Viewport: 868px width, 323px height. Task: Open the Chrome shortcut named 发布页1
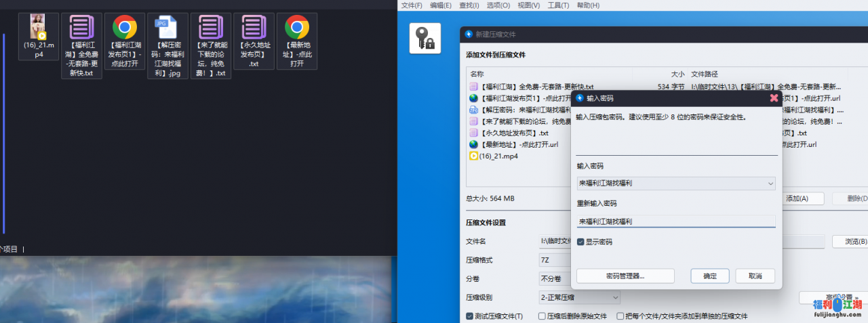coord(125,28)
